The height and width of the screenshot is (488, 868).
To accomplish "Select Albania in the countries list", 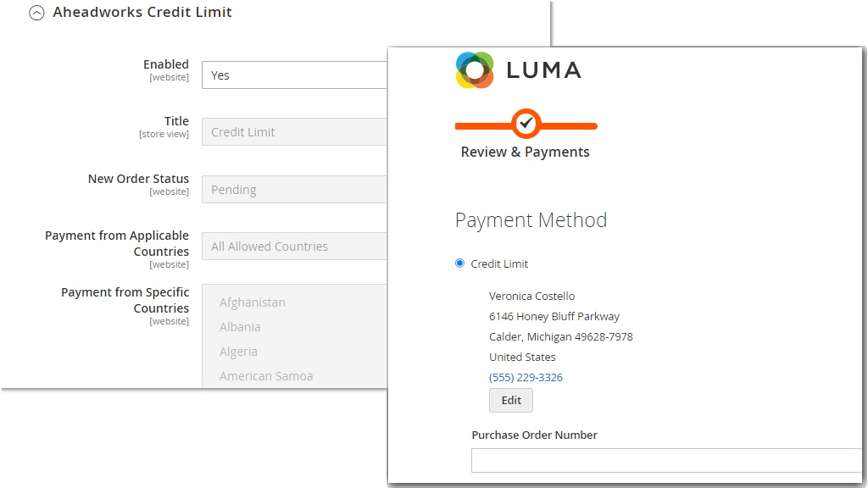I will click(x=240, y=327).
